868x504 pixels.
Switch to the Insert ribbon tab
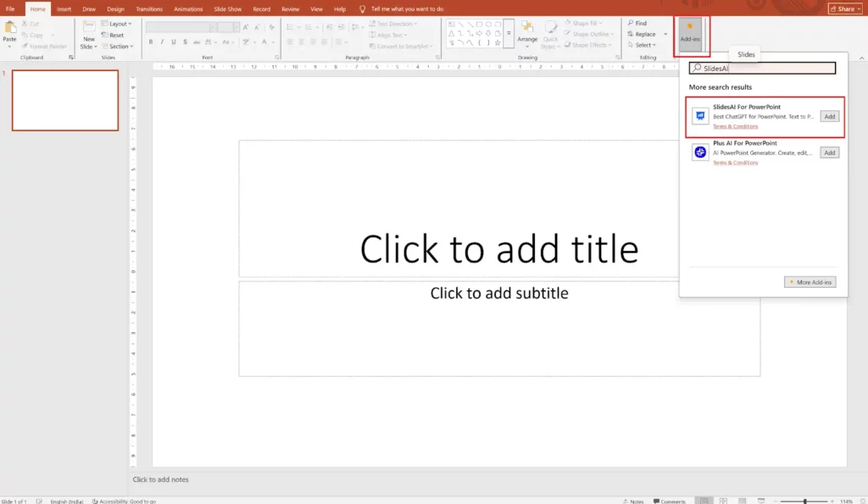(x=64, y=8)
